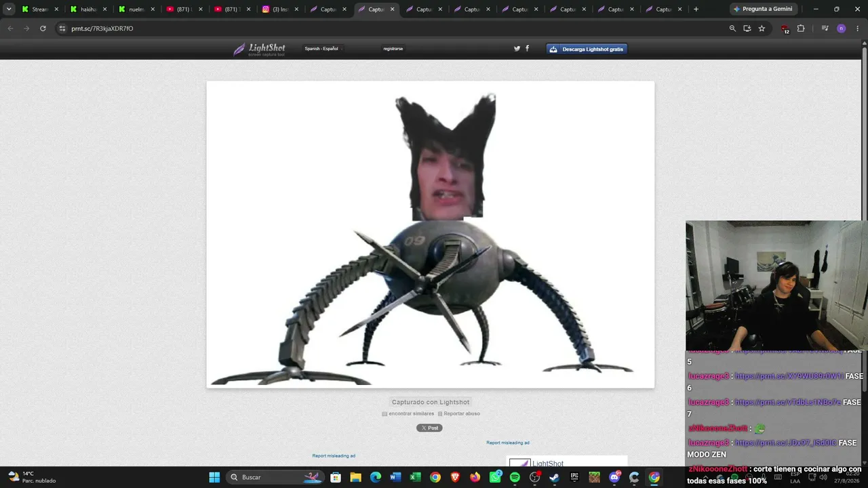Open Brave browser from the taskbar
The image size is (868, 488).
point(455,477)
